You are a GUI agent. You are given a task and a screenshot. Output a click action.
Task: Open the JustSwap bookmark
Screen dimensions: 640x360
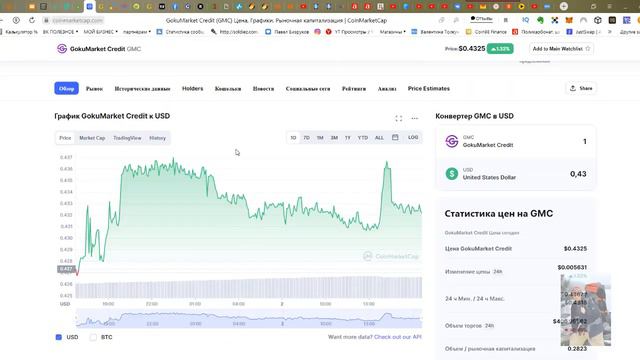click(x=583, y=31)
